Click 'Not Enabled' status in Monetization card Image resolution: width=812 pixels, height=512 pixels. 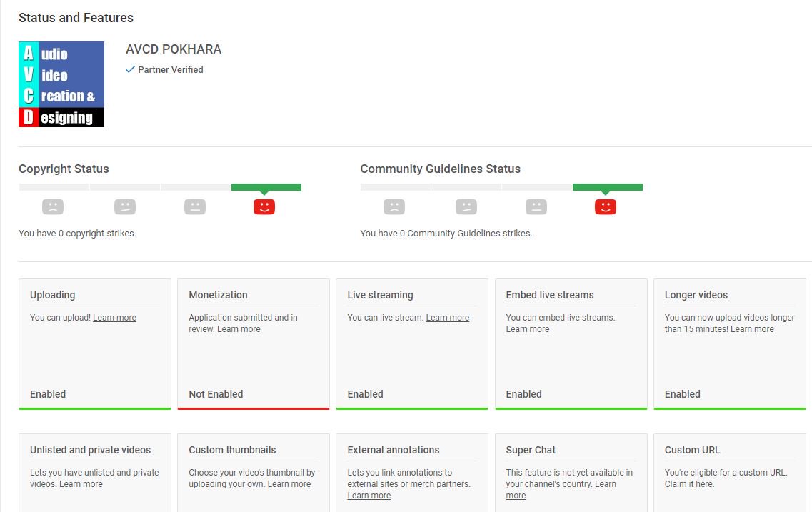(x=216, y=394)
